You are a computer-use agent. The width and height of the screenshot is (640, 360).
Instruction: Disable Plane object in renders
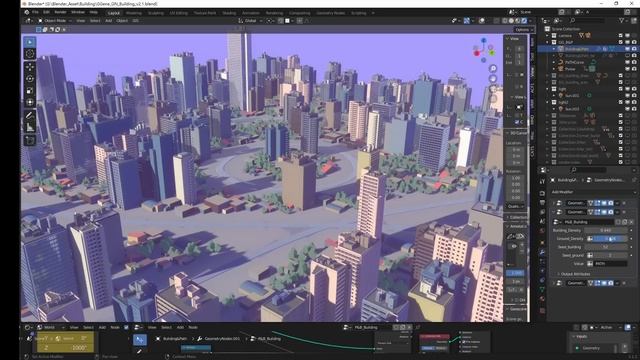click(x=634, y=69)
